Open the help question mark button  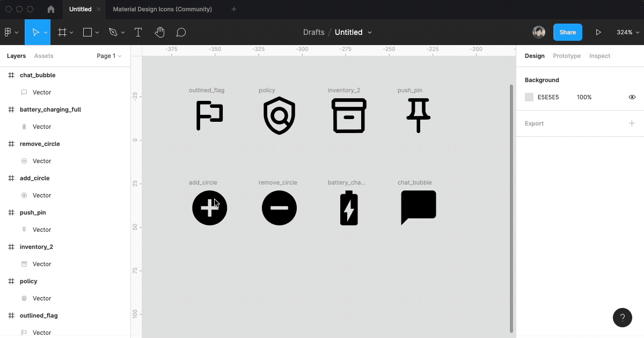(x=623, y=318)
